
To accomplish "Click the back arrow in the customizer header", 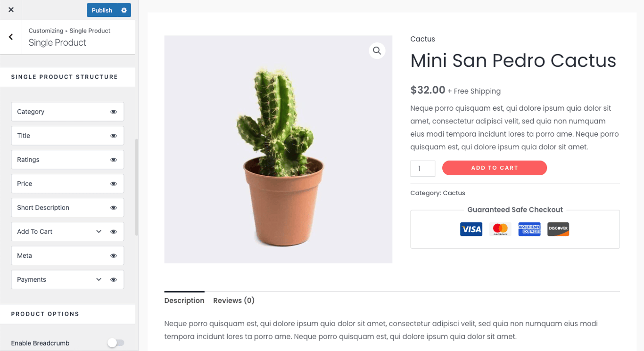I will pyautogui.click(x=10, y=36).
